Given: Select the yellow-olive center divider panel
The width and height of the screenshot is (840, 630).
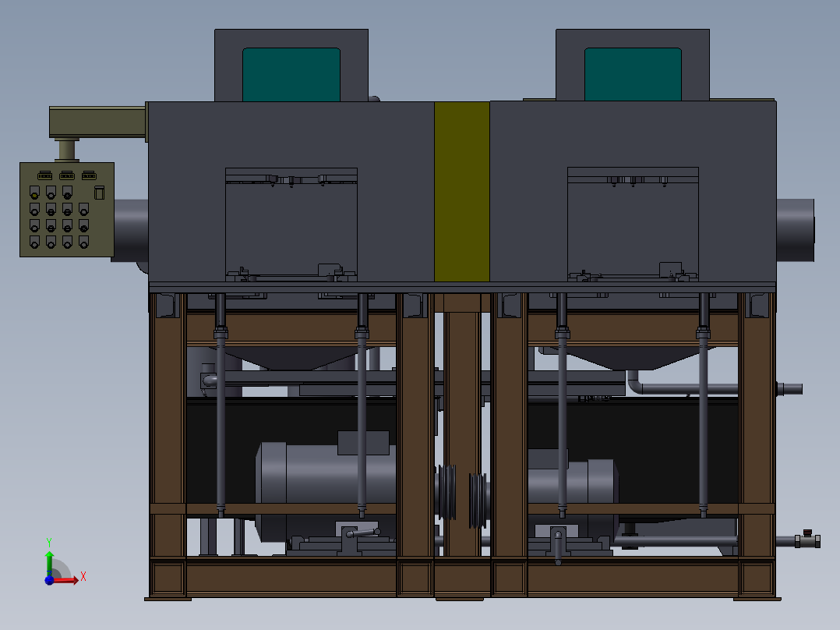Looking at the screenshot, I should (461, 191).
